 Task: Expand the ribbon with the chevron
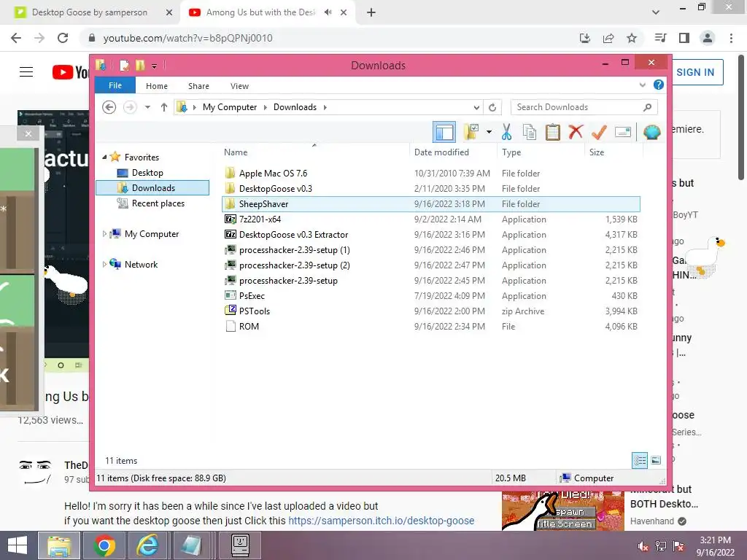[642, 85]
